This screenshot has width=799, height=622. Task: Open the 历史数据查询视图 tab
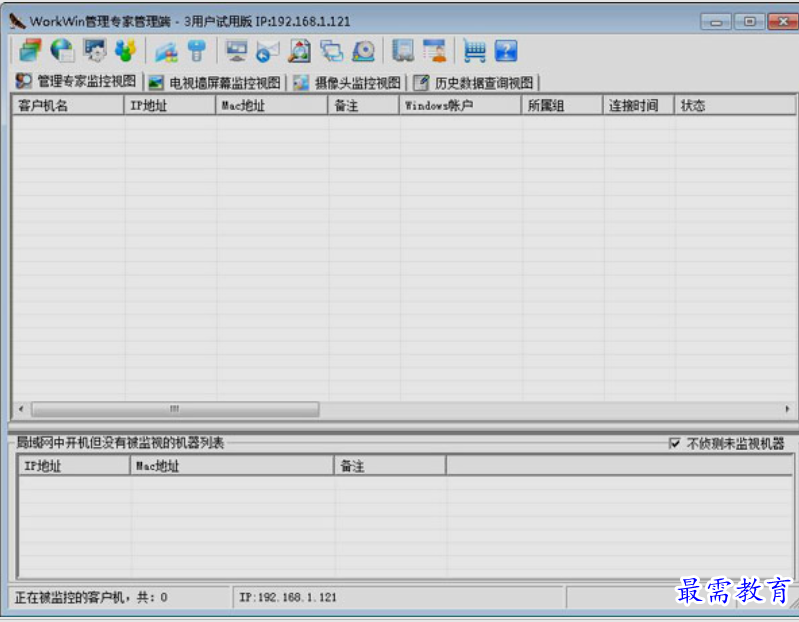point(474,82)
